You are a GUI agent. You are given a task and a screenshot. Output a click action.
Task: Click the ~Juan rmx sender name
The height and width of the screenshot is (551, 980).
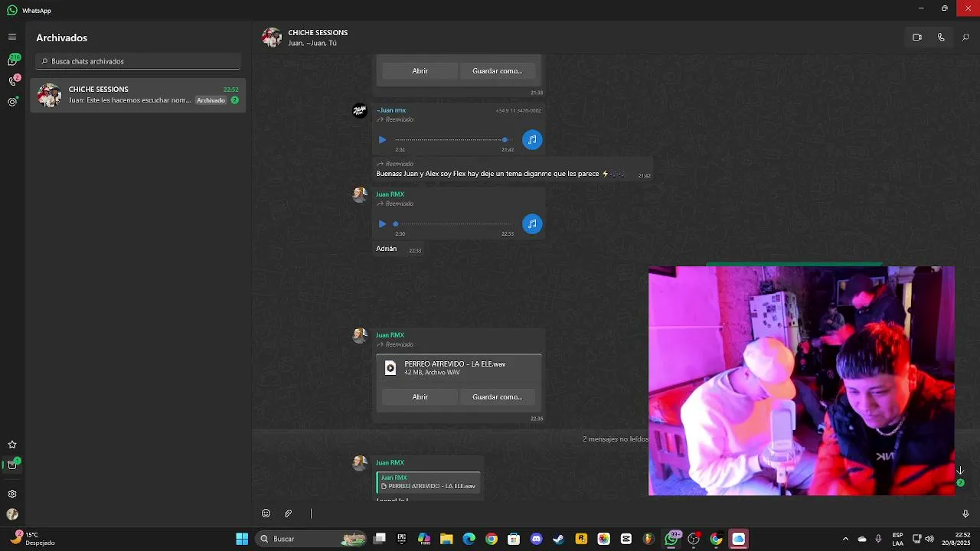tap(390, 110)
